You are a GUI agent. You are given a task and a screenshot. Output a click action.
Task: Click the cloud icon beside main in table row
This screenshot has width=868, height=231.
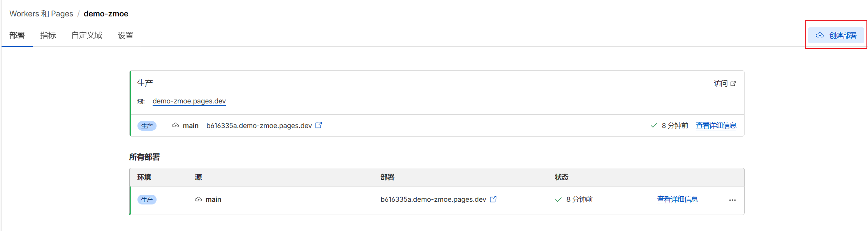coord(199,199)
